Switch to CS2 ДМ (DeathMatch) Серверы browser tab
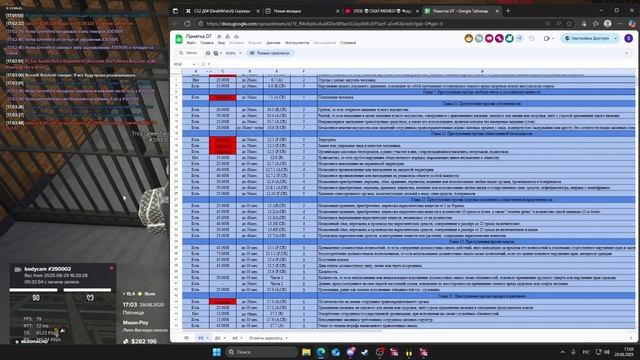 coord(222,11)
